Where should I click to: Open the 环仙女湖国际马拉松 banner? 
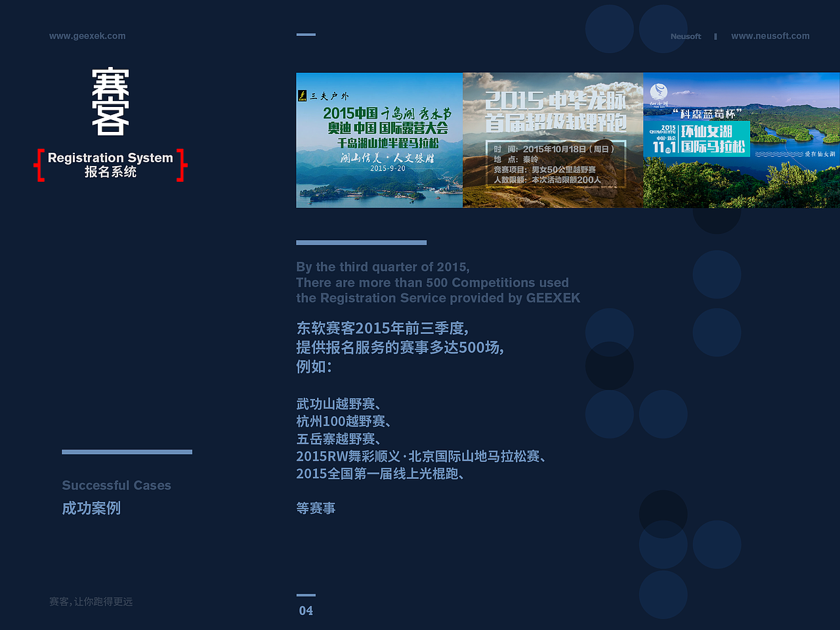pyautogui.click(x=742, y=140)
